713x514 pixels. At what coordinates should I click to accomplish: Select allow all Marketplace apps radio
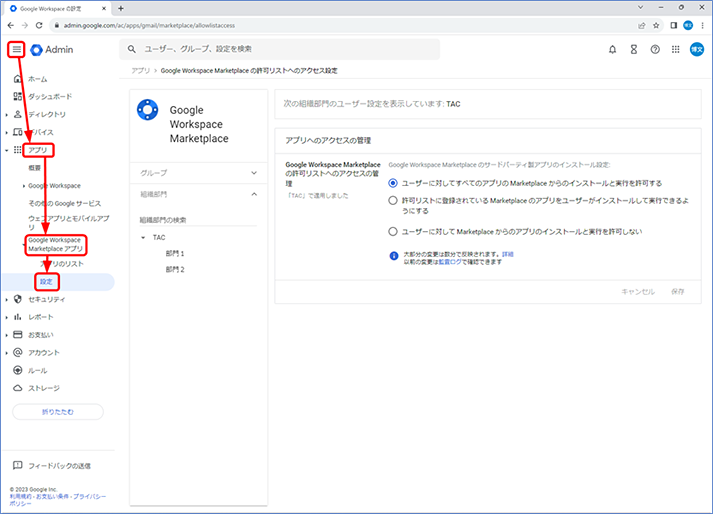pyautogui.click(x=393, y=183)
